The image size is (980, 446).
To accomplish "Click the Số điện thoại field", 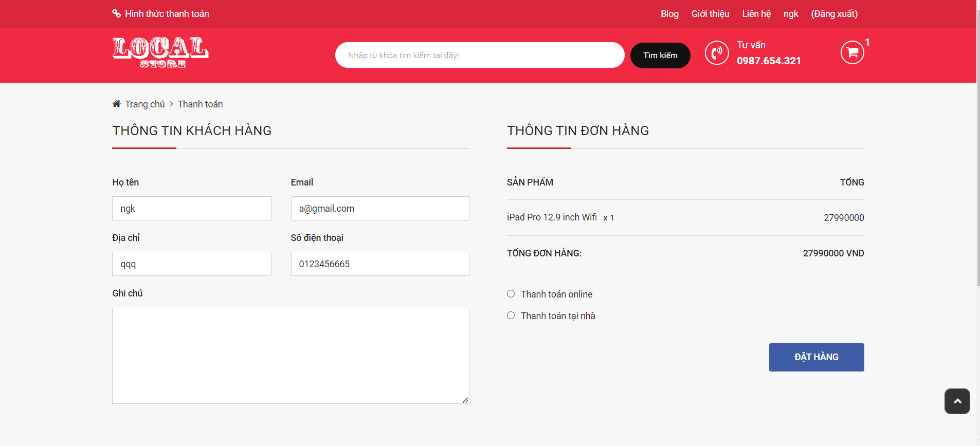I will (x=380, y=264).
